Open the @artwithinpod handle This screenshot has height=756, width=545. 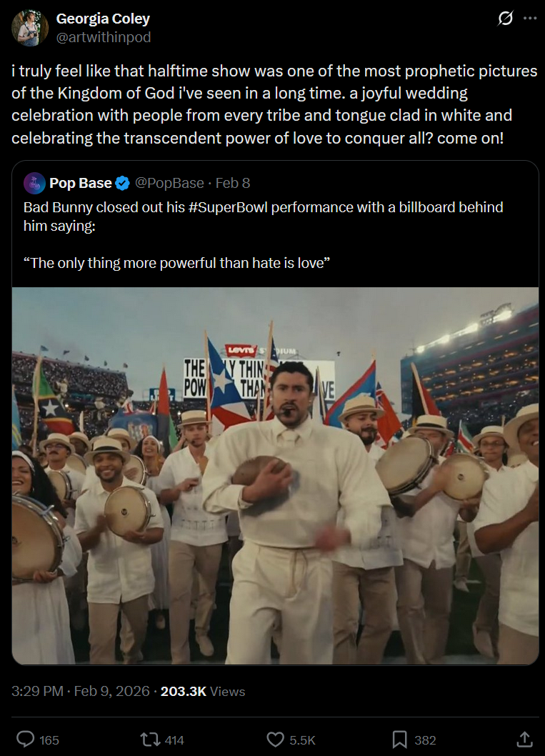[104, 37]
